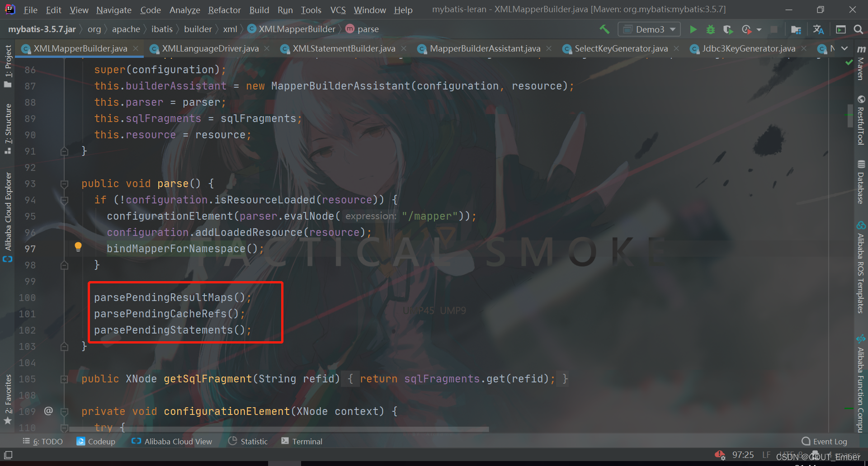Switch to MapperBuilderAssistant.java tab

[485, 48]
